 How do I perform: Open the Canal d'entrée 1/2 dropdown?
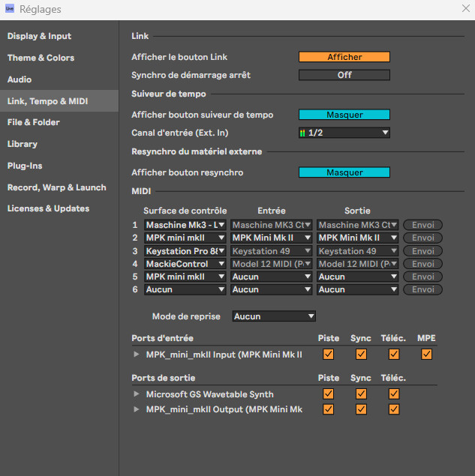(x=344, y=133)
